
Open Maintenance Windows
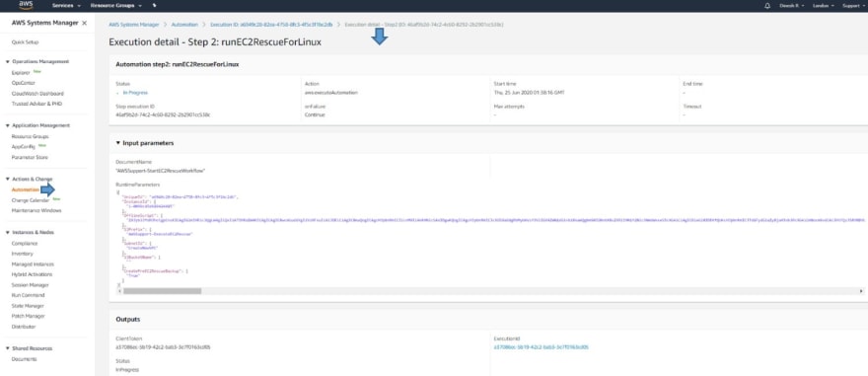pos(36,210)
